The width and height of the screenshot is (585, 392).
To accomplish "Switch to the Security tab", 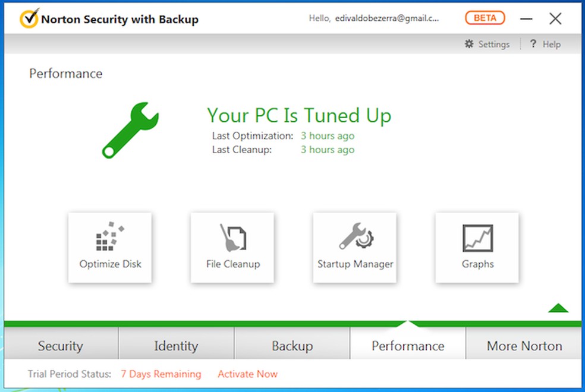I will click(61, 346).
